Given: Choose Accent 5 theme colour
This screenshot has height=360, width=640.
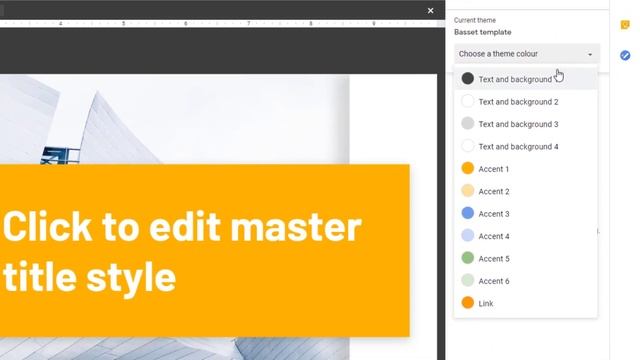Looking at the screenshot, I should pos(526,259).
